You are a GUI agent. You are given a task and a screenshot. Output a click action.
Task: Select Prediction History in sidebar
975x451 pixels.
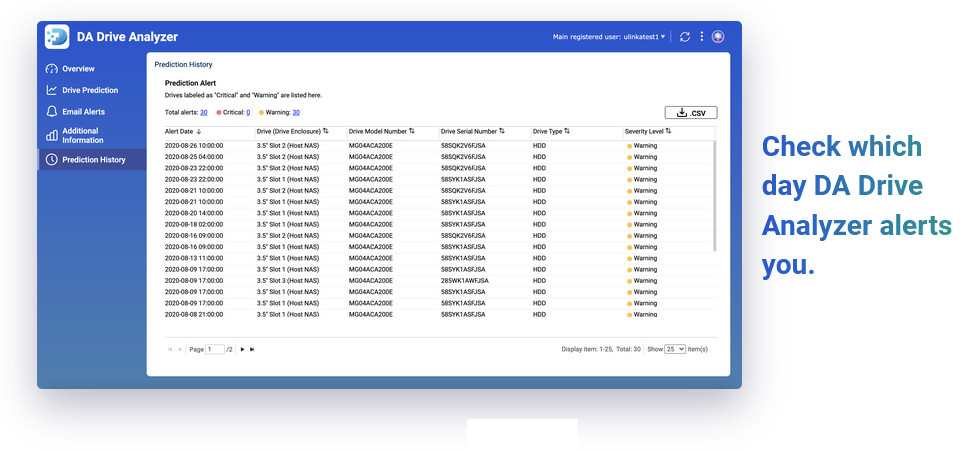(92, 160)
